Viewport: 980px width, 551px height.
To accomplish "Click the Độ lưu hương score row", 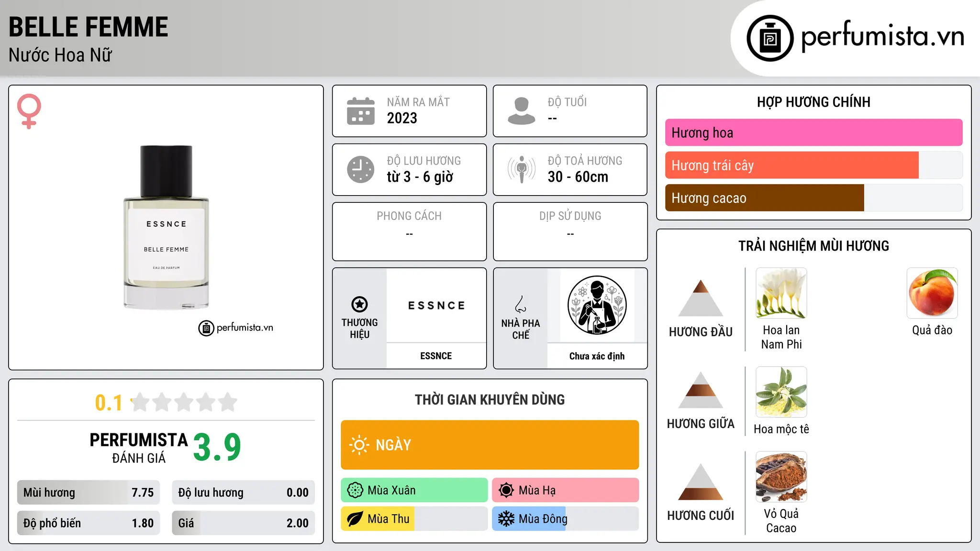I will [x=243, y=493].
